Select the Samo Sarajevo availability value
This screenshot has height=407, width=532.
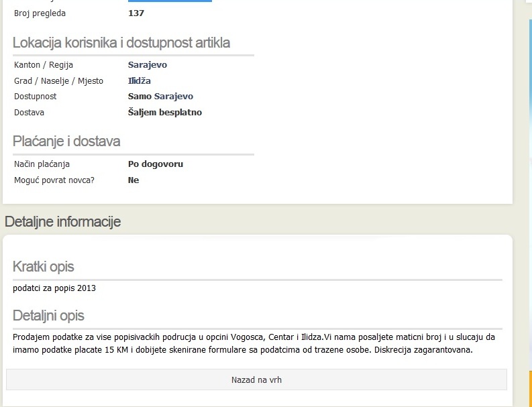click(160, 97)
